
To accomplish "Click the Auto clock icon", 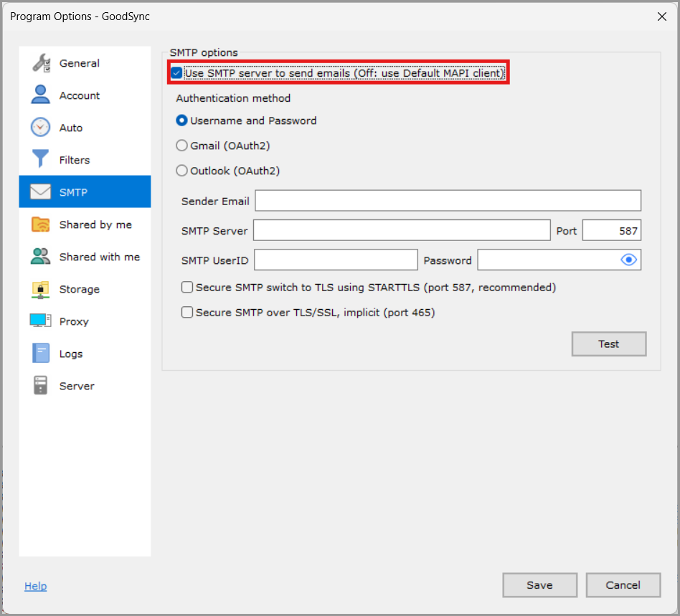I will (40, 128).
